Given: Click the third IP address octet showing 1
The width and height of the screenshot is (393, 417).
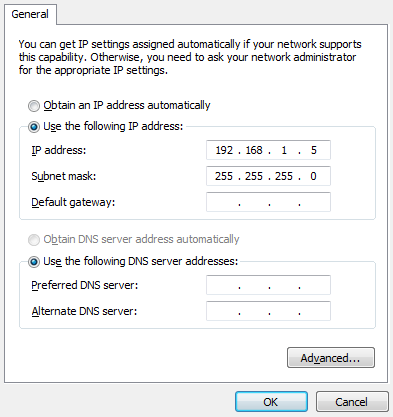Looking at the screenshot, I should pos(284,150).
